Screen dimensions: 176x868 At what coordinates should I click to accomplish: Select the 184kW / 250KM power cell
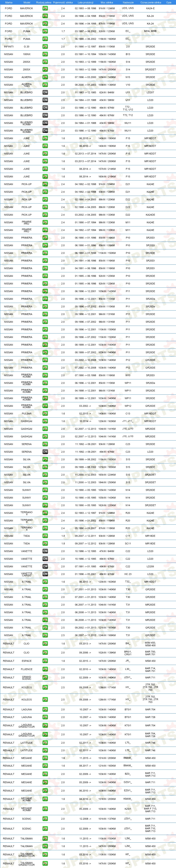point(107,482)
